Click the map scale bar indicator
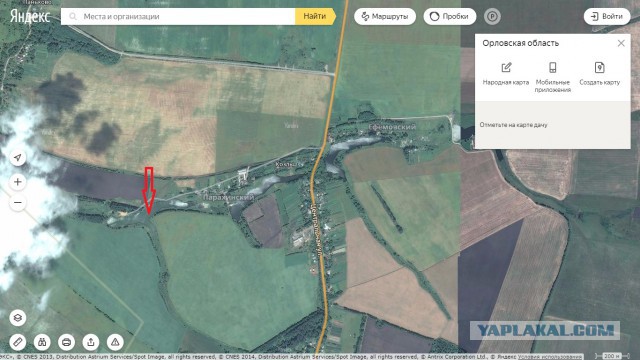 click(x=611, y=356)
